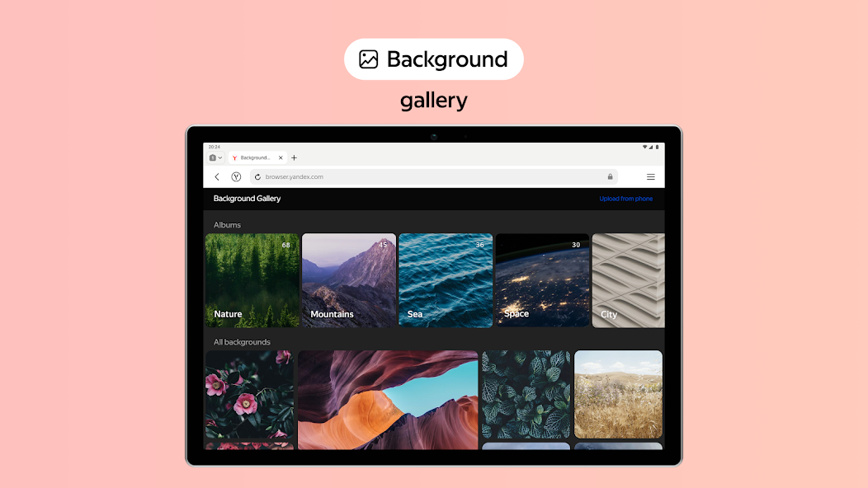The image size is (868, 488).
Task: Click the lock icon in the address bar
Action: (610, 176)
